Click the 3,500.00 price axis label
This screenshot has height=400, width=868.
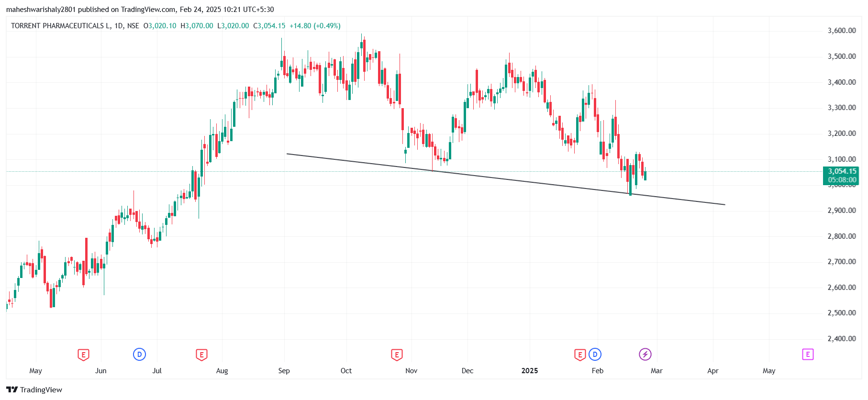(x=842, y=56)
